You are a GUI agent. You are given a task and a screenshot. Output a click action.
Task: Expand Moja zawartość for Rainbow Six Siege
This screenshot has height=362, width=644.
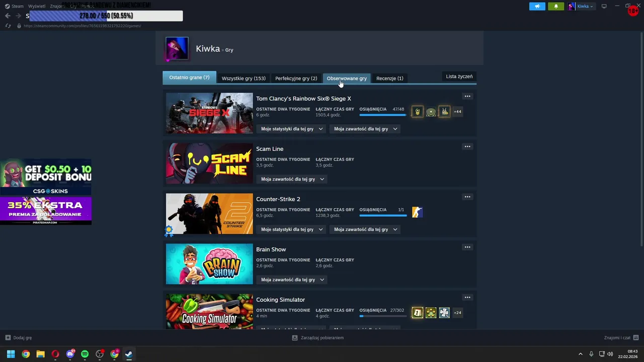[365, 129]
